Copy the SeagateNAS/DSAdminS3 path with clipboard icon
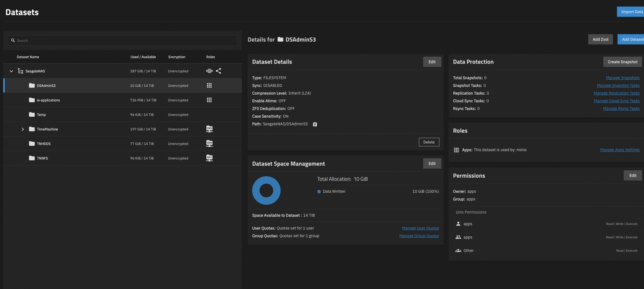Viewport: 644px width, 289px height. click(x=315, y=124)
